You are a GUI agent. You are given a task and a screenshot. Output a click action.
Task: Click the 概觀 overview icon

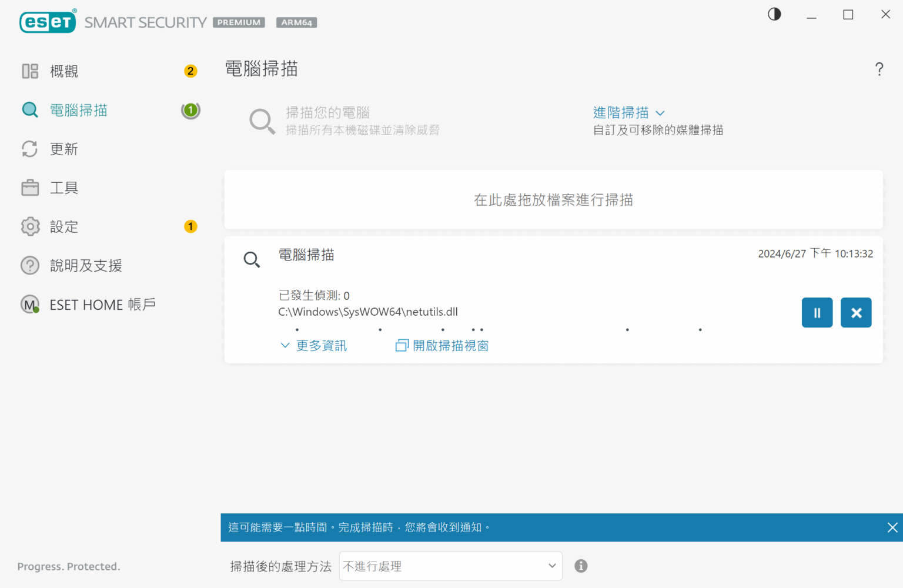(x=30, y=71)
